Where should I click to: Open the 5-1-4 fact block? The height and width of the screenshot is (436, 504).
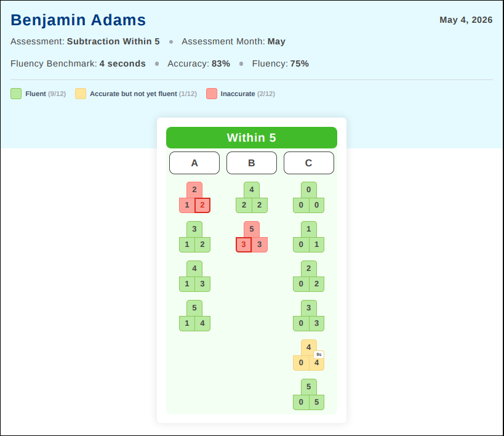(194, 316)
